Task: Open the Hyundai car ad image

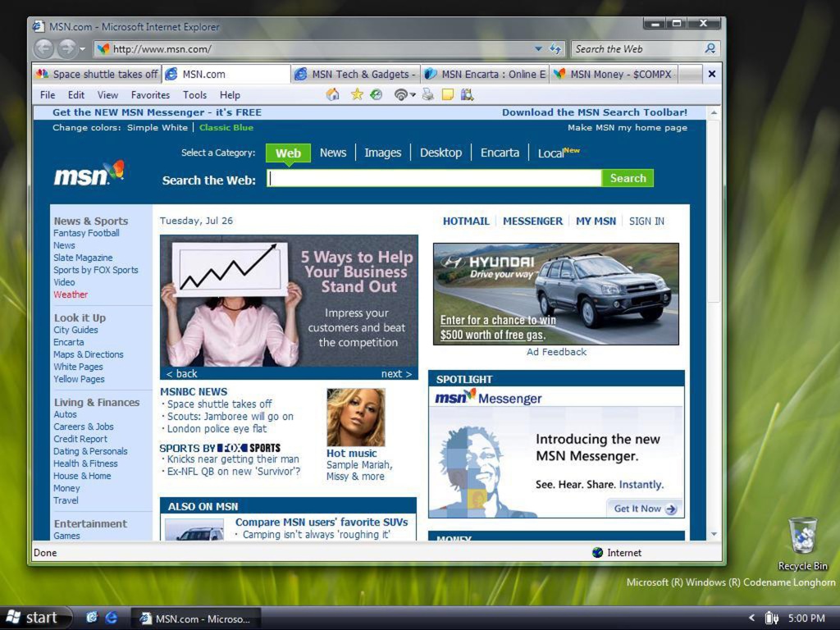Action: 556,294
